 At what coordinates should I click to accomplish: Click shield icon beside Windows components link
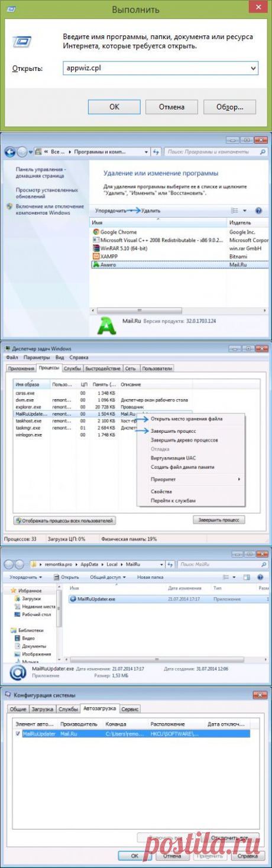9,206
